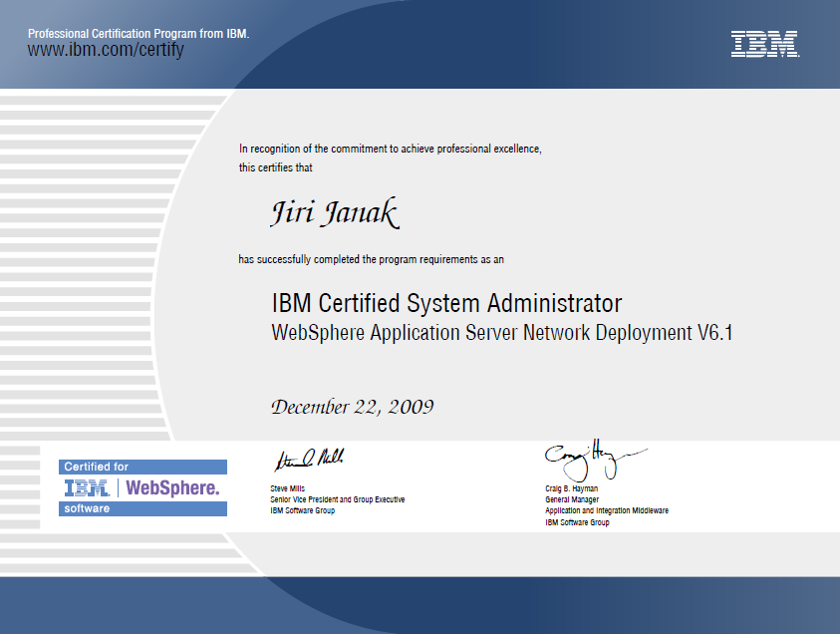Click the www.ibm.com/certify address
Viewport: 840px width, 634px height.
coord(106,49)
